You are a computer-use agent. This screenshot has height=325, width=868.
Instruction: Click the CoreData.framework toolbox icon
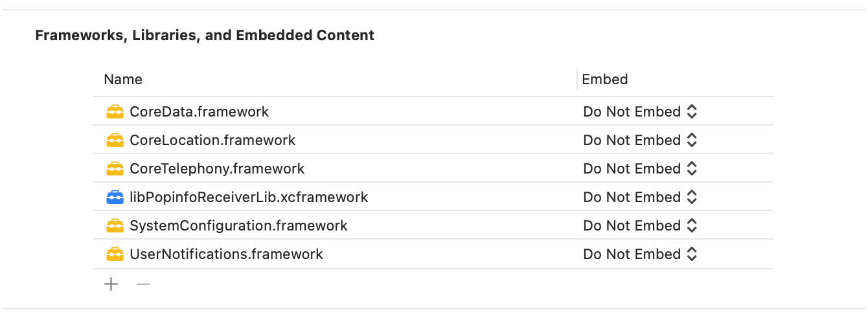(115, 112)
